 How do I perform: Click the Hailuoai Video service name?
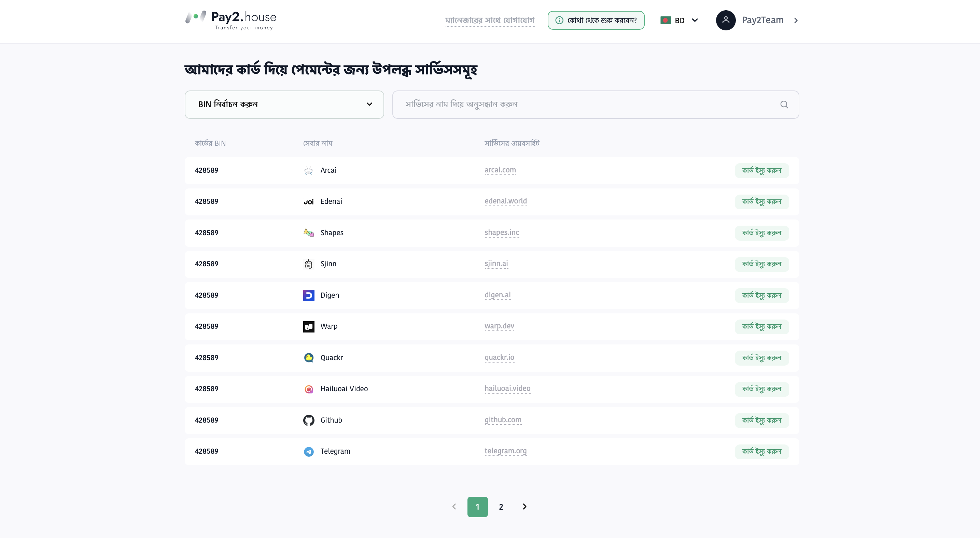tap(344, 389)
